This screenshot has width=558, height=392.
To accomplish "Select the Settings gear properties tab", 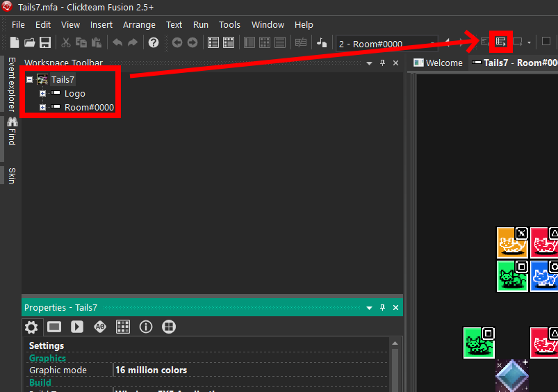I will 31,327.
